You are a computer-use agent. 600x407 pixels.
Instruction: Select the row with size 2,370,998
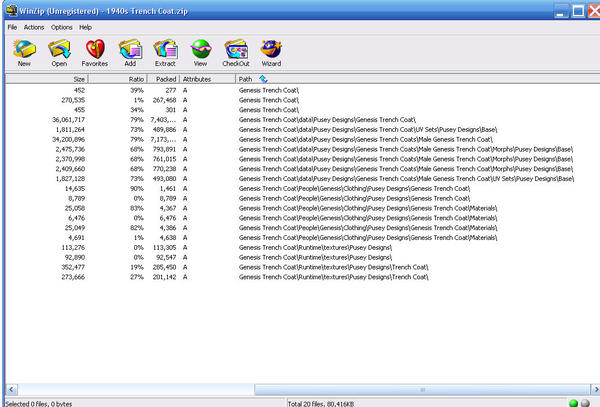[x=302, y=159]
